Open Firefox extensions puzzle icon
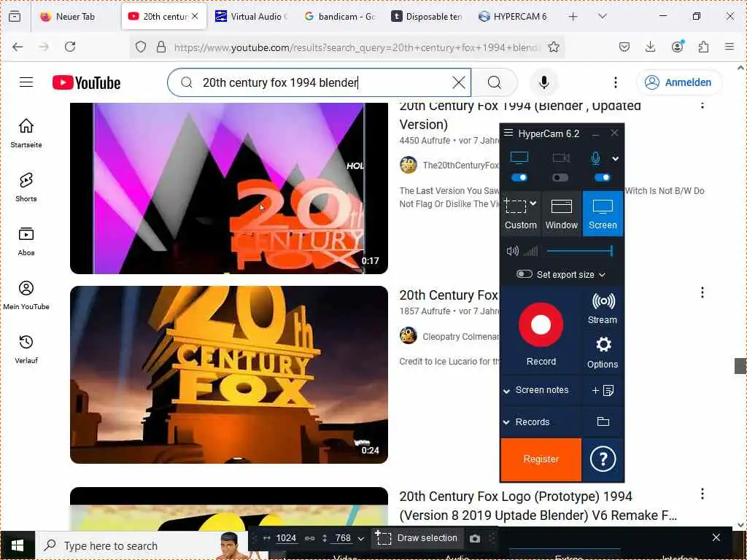The width and height of the screenshot is (747, 560). coord(703,47)
